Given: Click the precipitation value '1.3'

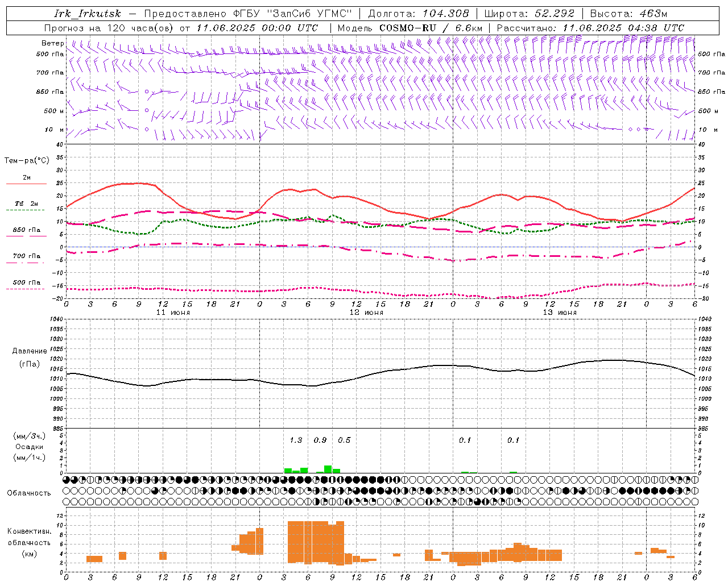Looking at the screenshot, I should point(296,440).
